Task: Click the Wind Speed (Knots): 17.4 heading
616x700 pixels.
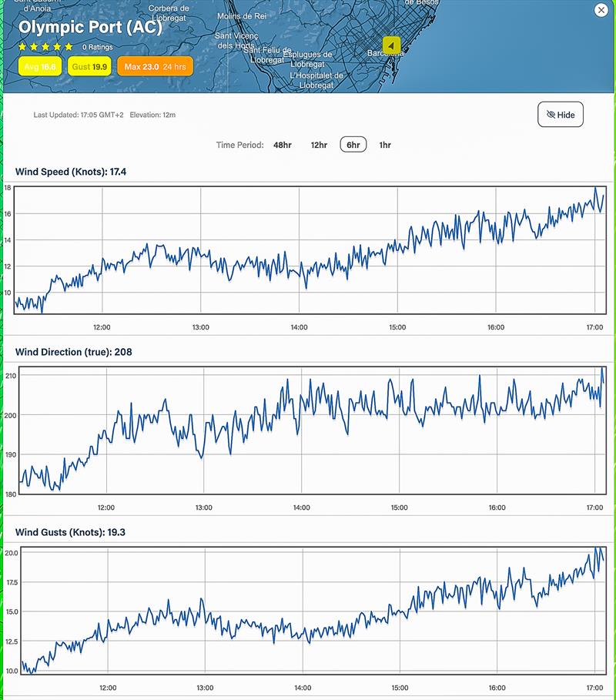Action: pyautogui.click(x=71, y=172)
